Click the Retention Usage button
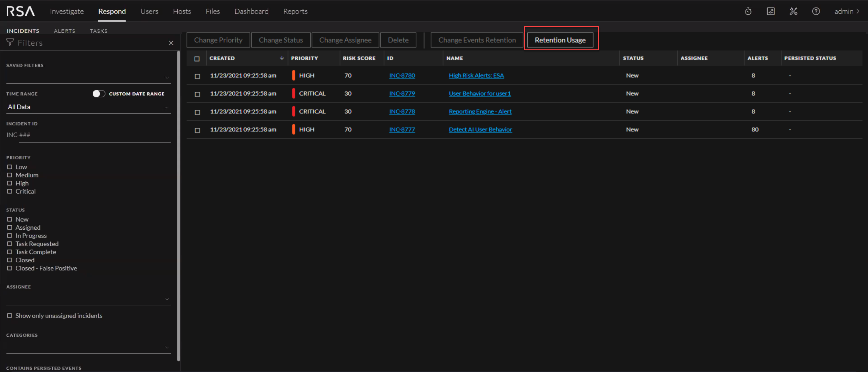Screen dimensions: 868x372 (560, 40)
